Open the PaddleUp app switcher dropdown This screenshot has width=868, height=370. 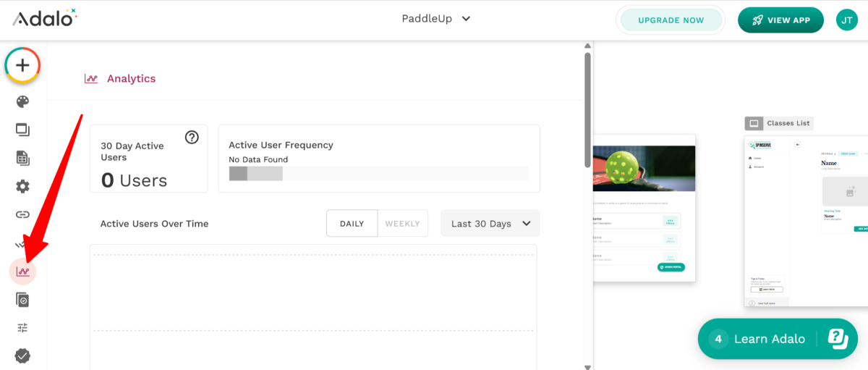pyautogui.click(x=436, y=19)
